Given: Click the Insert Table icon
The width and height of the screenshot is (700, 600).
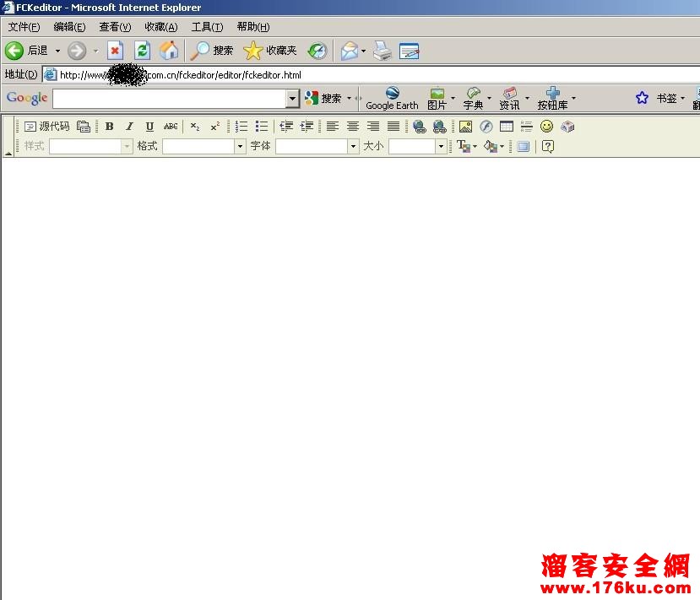Looking at the screenshot, I should click(507, 127).
